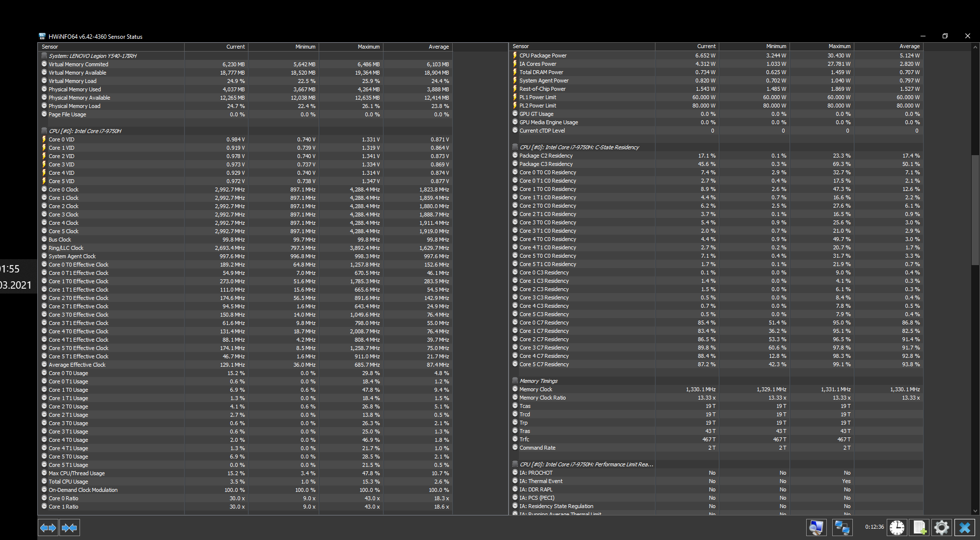Select the 'Max CPU/Thread Usage' row
This screenshot has width=980, height=540.
coord(245,473)
